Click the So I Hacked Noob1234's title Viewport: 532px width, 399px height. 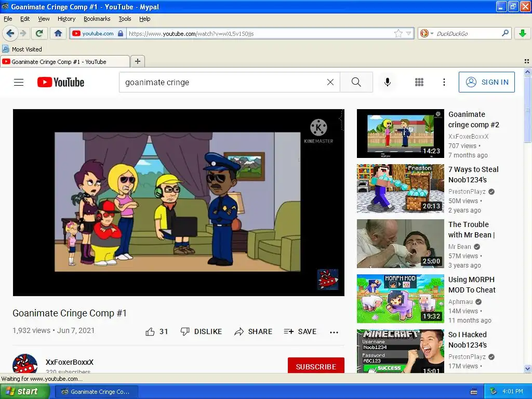tap(468, 340)
